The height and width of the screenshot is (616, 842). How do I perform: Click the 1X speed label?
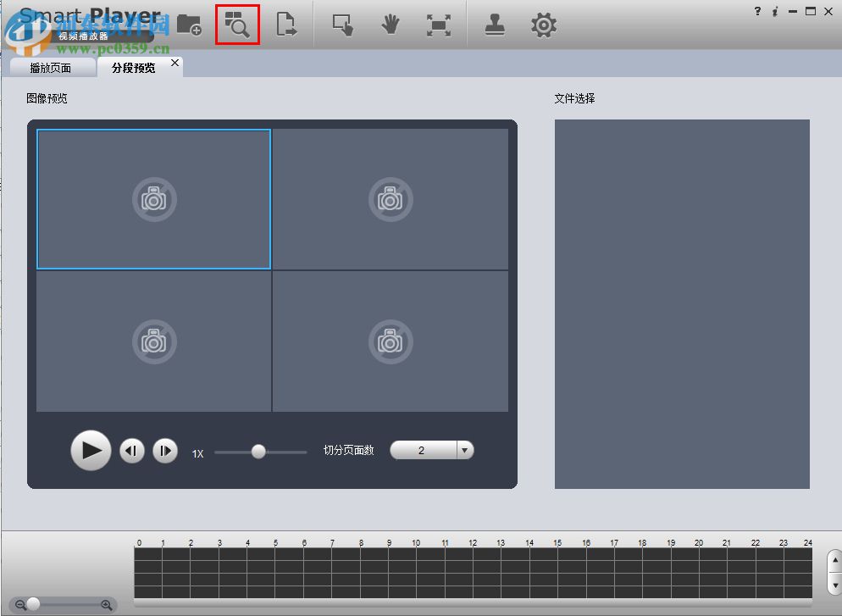pyautogui.click(x=197, y=454)
